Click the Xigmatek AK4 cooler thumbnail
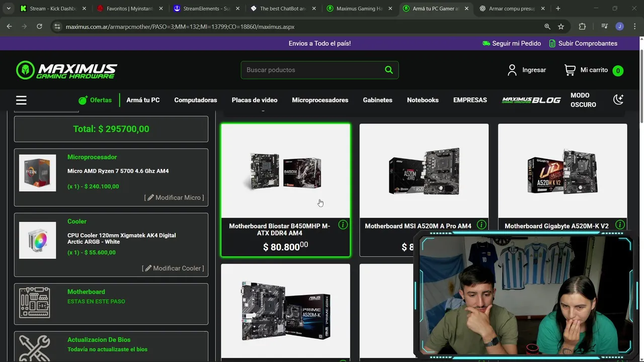Screen dimensions: 644x362 tap(38, 240)
